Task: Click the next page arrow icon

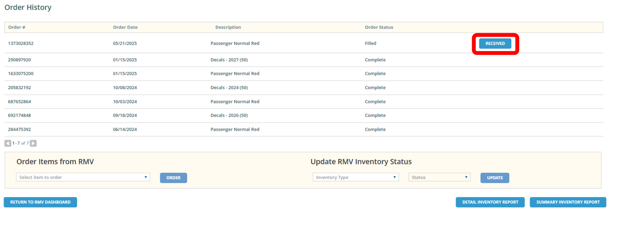Action: click(33, 143)
